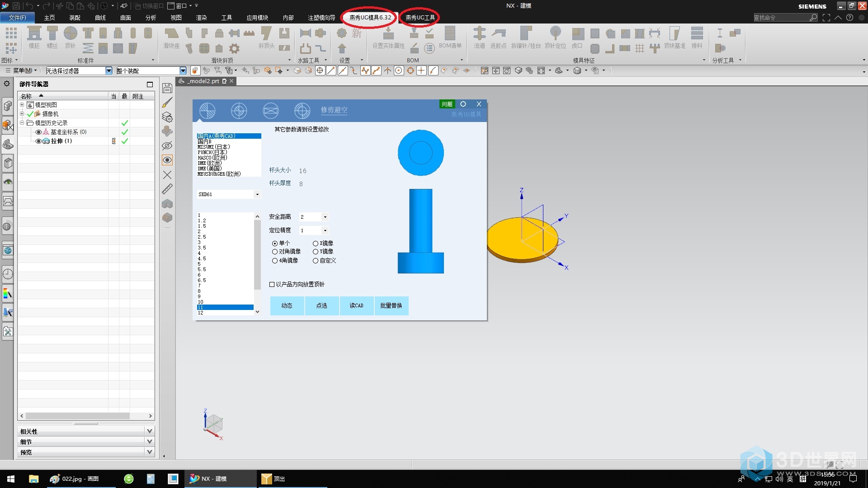Toggle visibility eye of 基准坐标系 (0)
Image resolution: width=868 pixels, height=488 pixels.
[38, 132]
